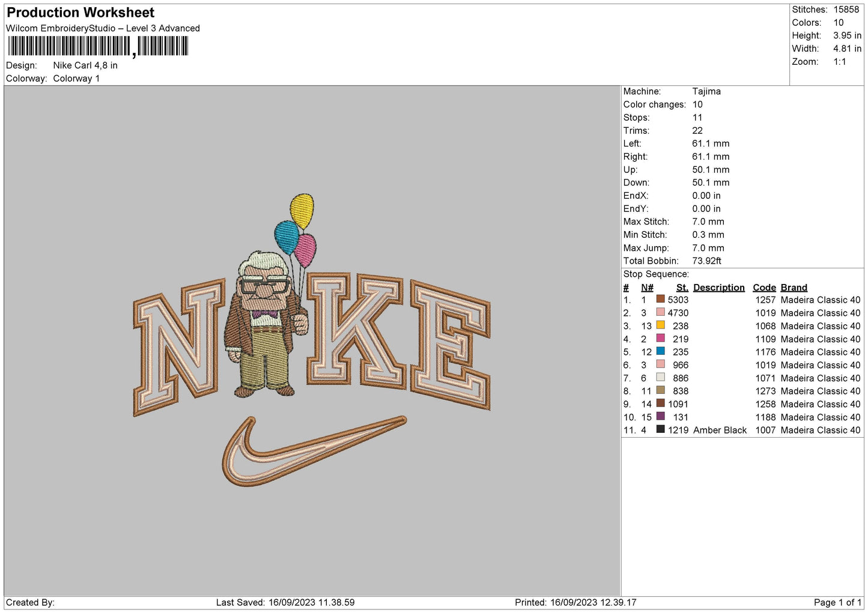Viewport: 868px width, 613px height.
Task: Click the Brand column header
Action: (794, 288)
